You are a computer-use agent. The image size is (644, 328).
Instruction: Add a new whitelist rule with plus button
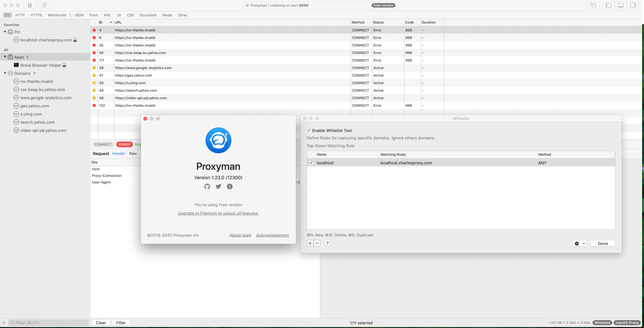(x=310, y=243)
